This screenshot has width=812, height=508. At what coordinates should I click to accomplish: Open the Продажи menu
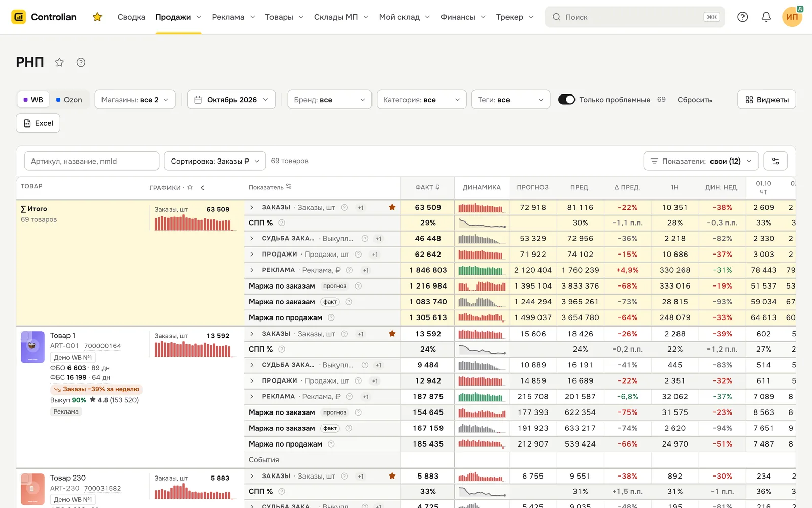[179, 17]
